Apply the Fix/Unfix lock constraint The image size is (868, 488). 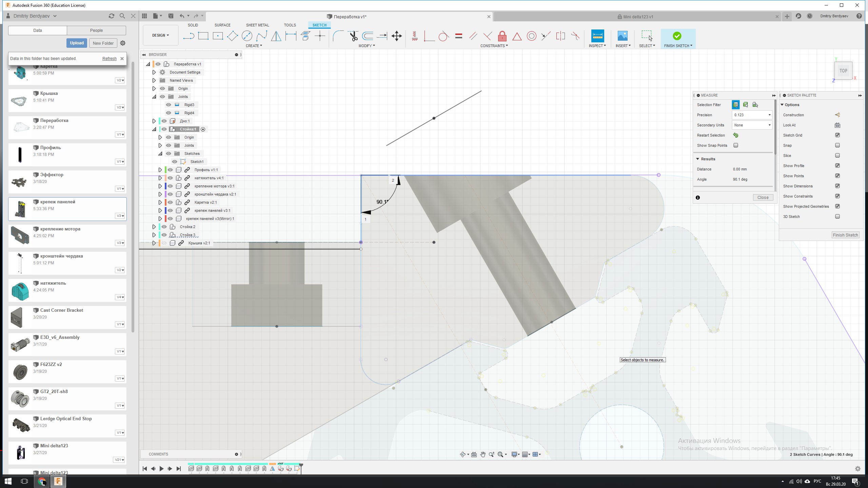pyautogui.click(x=502, y=36)
